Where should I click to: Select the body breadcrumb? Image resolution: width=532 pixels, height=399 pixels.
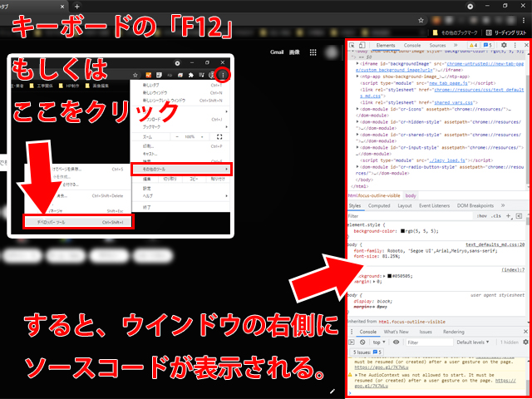(410, 195)
